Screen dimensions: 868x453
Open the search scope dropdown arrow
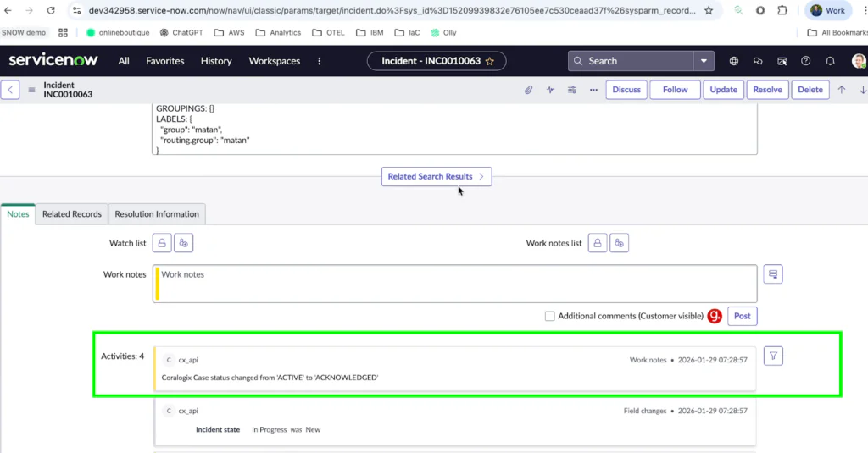coord(704,61)
